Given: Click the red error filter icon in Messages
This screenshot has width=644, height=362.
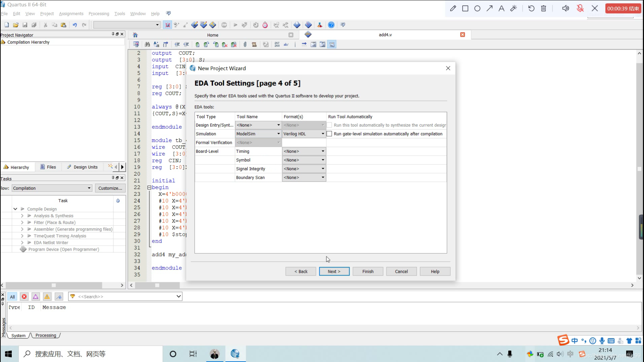Looking at the screenshot, I should (x=24, y=297).
